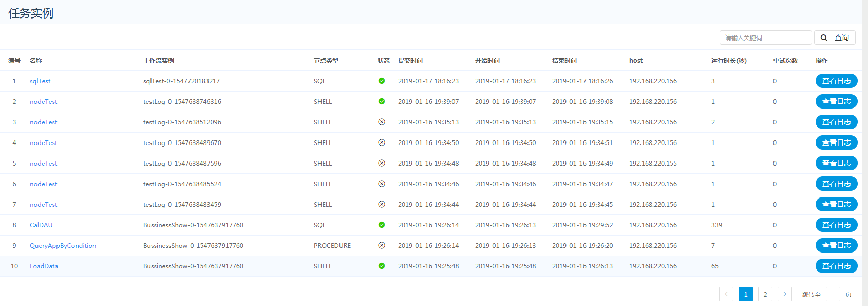View log for CalDAU row
Viewport: 868px width, 306px height.
pyautogui.click(x=837, y=225)
